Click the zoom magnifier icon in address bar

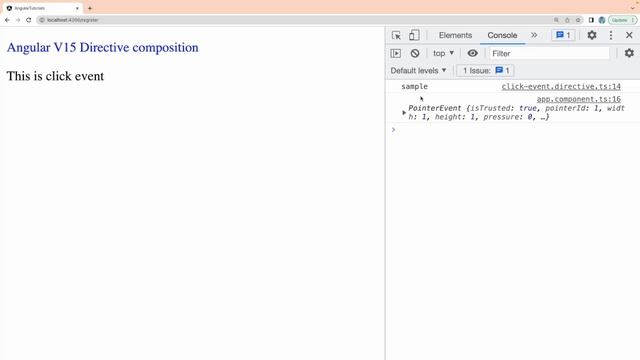556,20
